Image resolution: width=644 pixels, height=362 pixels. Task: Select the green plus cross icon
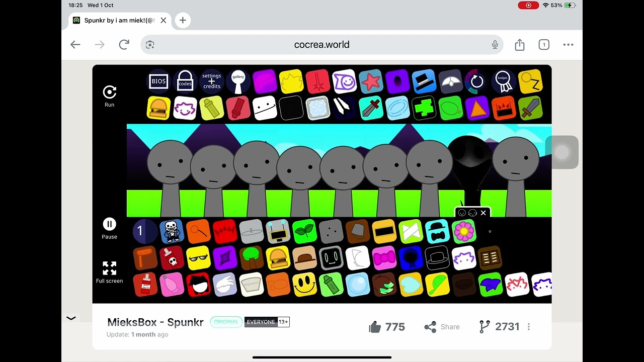pos(424,108)
